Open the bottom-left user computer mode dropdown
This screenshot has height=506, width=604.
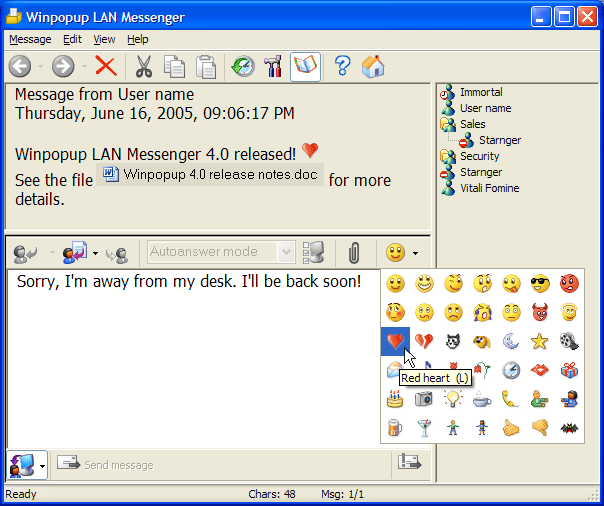[x=42, y=466]
